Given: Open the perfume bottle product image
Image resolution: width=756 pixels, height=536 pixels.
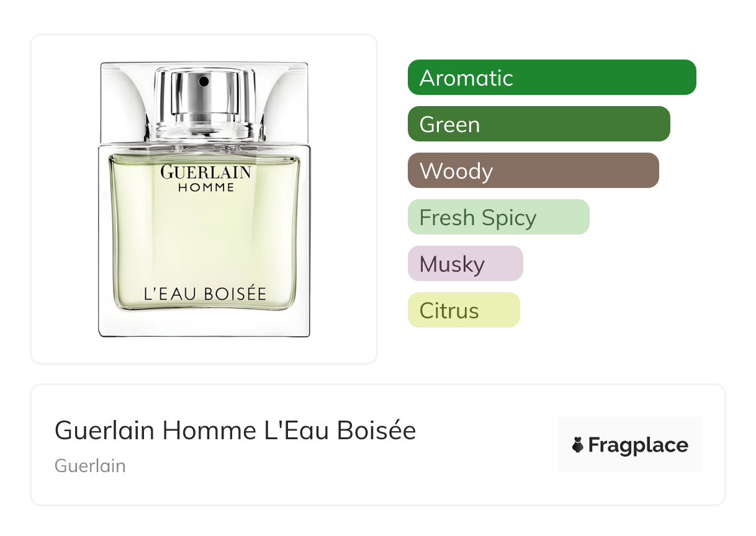Looking at the screenshot, I should click(204, 199).
